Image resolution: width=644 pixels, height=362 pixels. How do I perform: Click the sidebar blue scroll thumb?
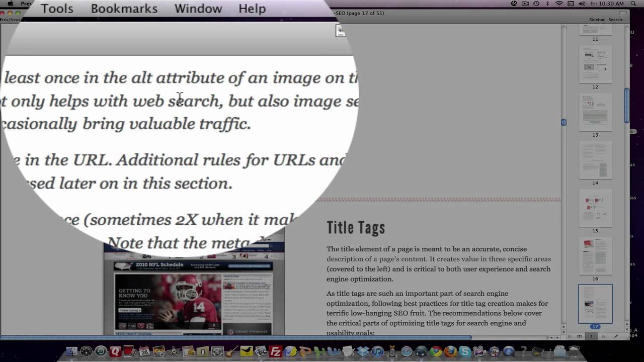point(627,105)
